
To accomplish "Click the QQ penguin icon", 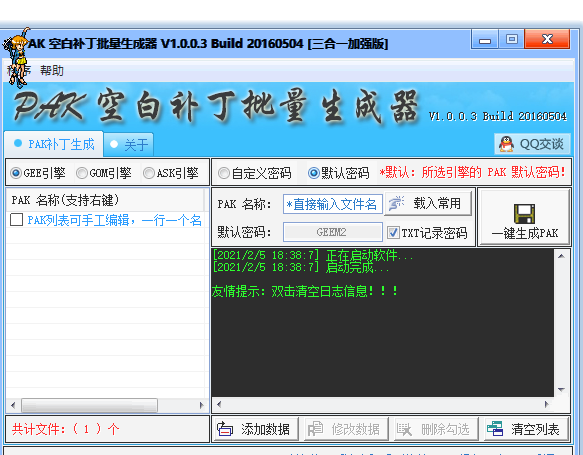I will coord(506,144).
